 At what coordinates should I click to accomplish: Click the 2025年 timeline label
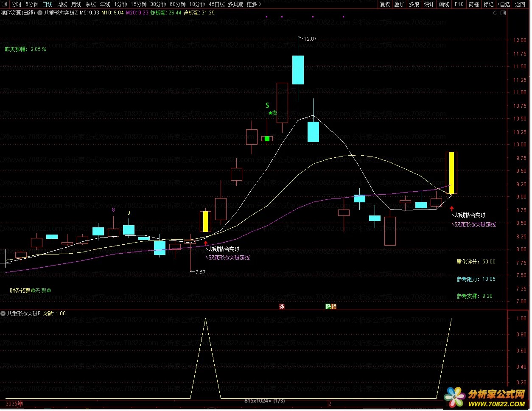[14, 404]
